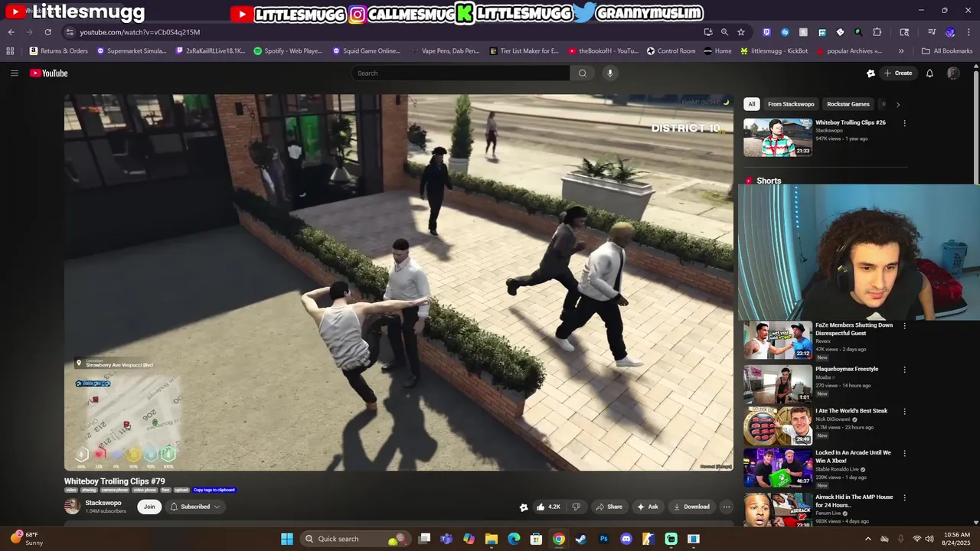Open Photoshop from the taskbar
980x551 pixels.
click(603, 539)
